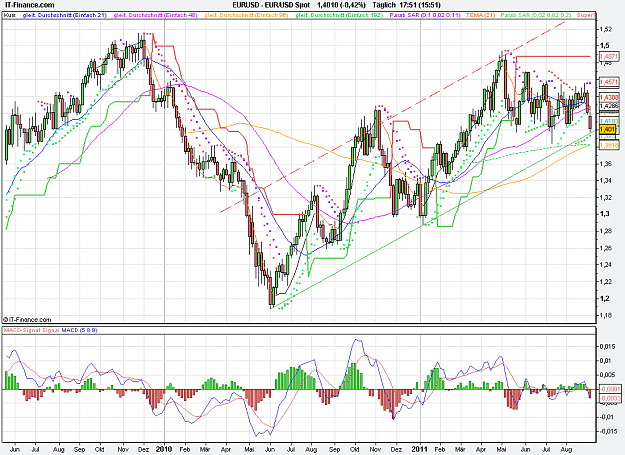This screenshot has height=455, width=625.
Task: Click the blue MACD (5 8 9) legend label
Action: click(79, 330)
